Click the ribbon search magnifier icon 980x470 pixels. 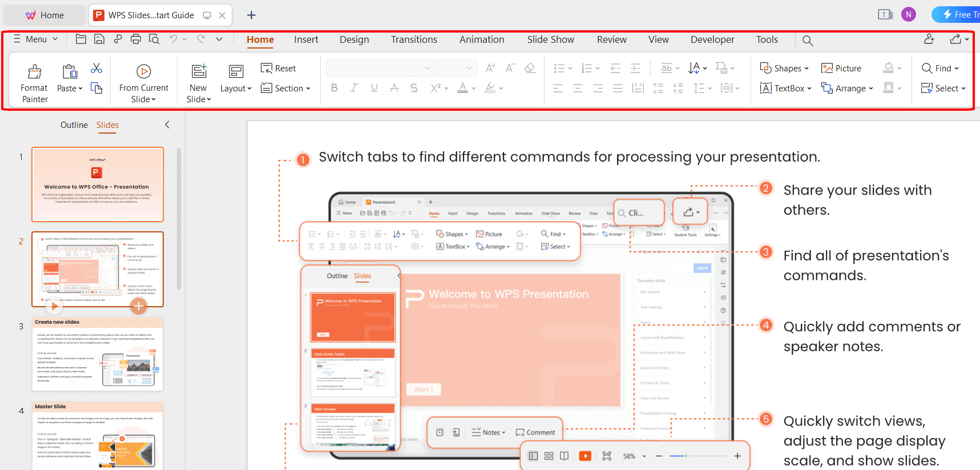coord(808,40)
